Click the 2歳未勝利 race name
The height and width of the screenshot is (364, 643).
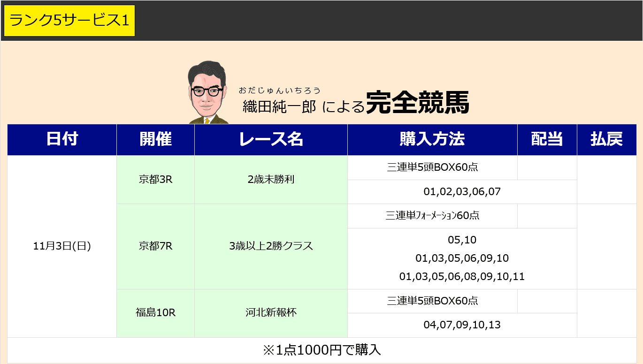tap(271, 180)
